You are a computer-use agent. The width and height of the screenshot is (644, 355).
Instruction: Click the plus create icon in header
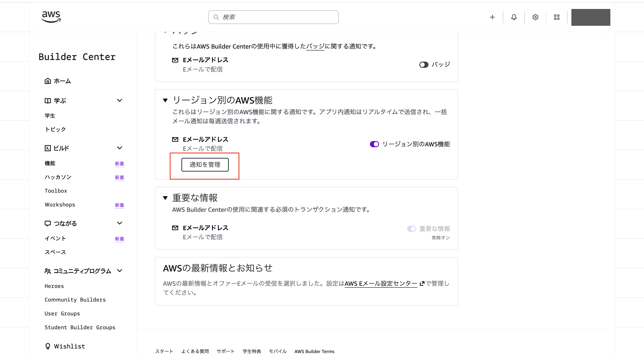click(x=492, y=17)
